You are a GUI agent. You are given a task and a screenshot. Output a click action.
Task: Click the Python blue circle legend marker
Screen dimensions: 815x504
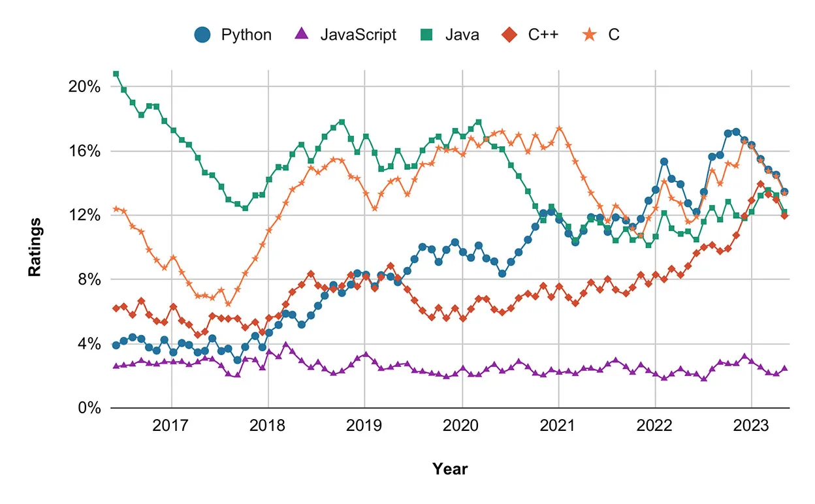[204, 35]
